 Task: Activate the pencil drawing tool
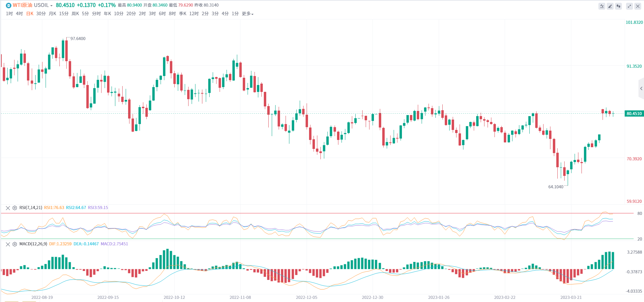click(x=610, y=6)
